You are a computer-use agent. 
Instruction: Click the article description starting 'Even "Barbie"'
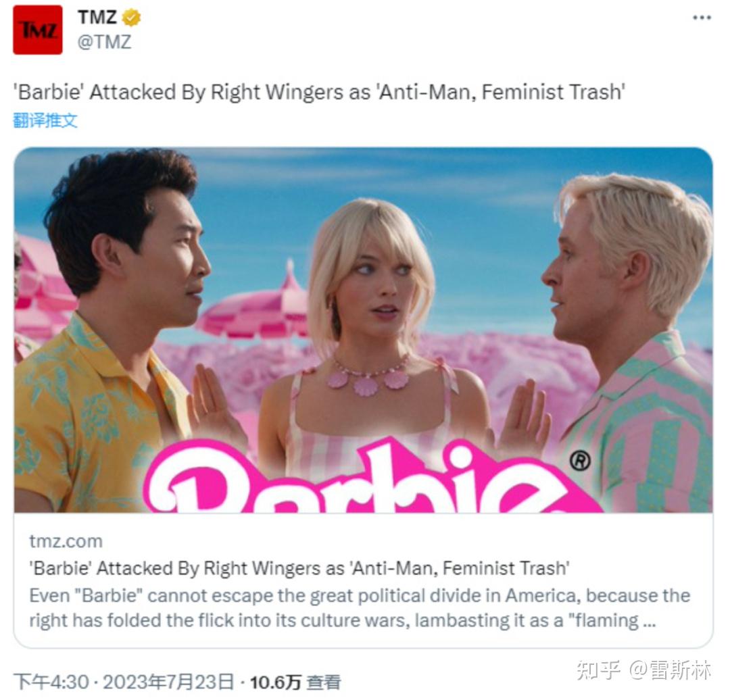(x=360, y=608)
